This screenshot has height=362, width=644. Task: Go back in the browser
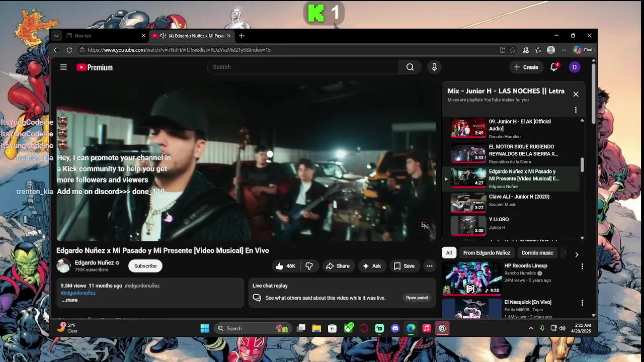coord(56,50)
